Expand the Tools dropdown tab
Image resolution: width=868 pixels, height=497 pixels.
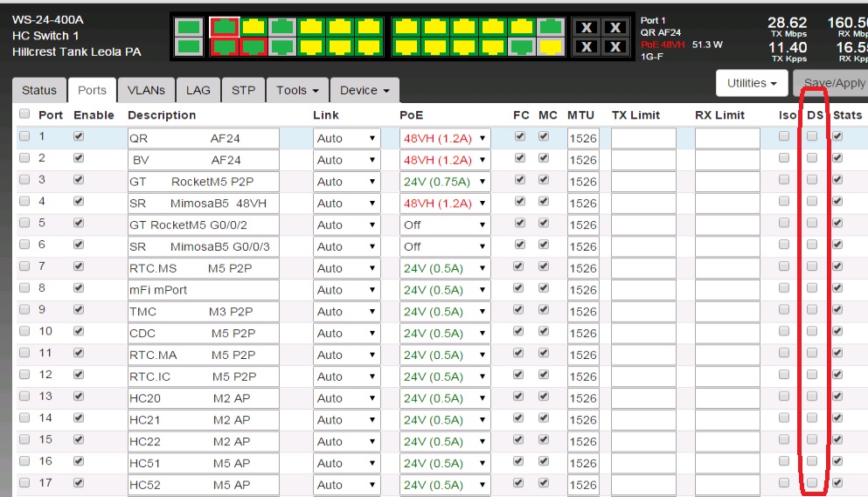(x=296, y=90)
